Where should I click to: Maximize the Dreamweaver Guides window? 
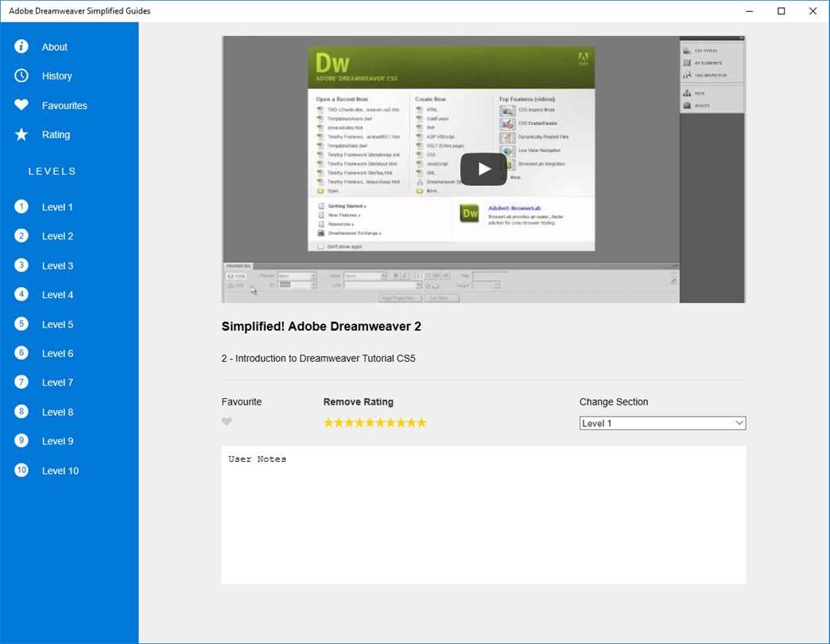pyautogui.click(x=781, y=11)
